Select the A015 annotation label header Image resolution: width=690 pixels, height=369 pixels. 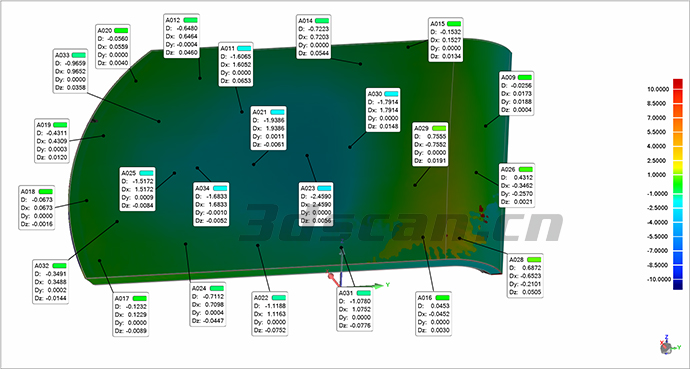pos(445,24)
